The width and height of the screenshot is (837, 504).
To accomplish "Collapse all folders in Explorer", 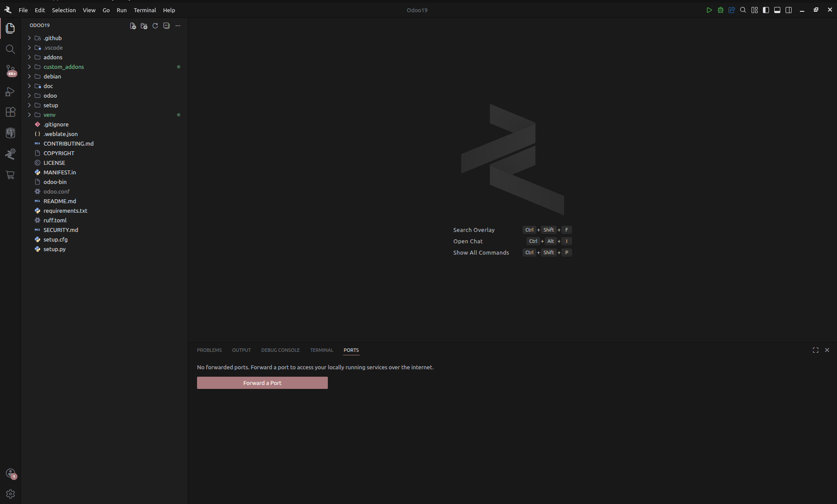I will click(167, 26).
